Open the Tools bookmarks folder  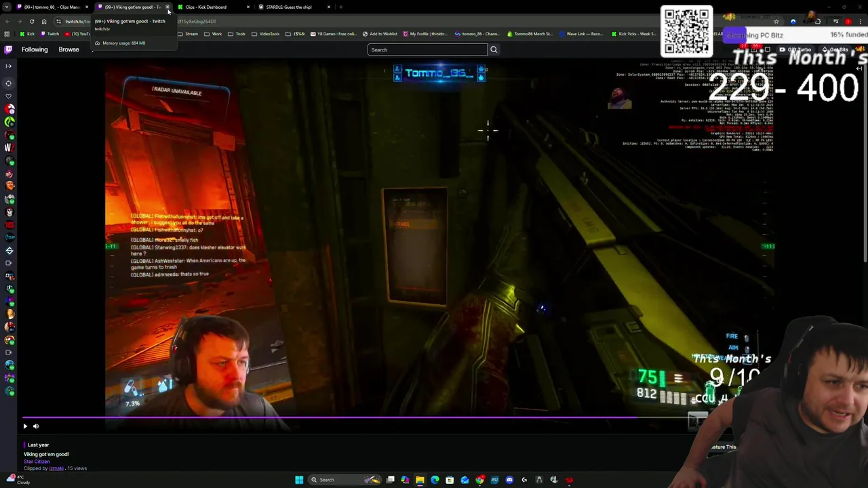pos(237,34)
